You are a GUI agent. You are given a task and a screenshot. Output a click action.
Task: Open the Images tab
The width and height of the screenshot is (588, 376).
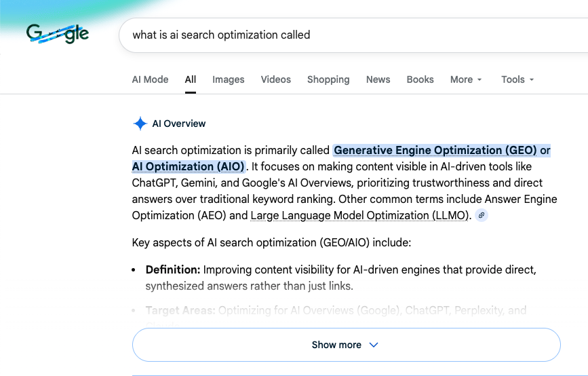coord(228,79)
